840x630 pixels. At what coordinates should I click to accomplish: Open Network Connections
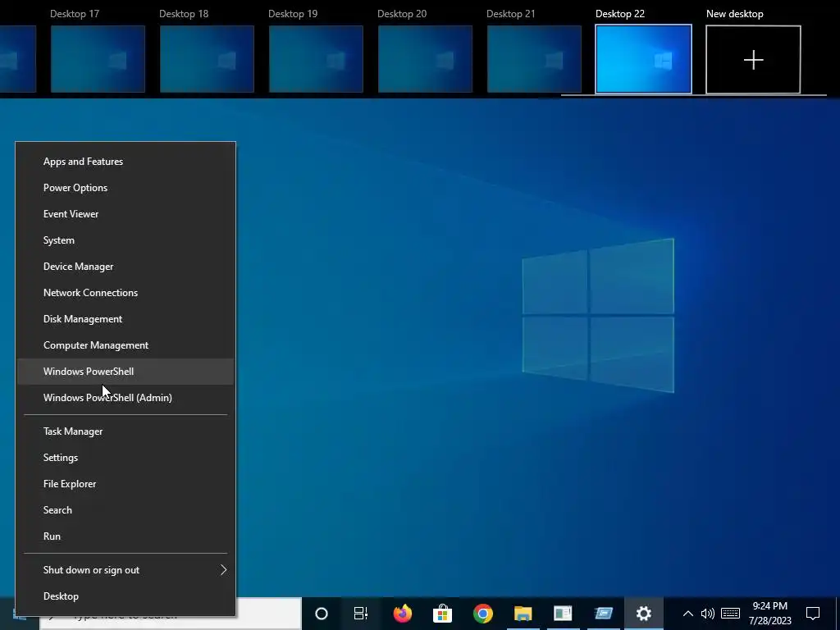pos(126,293)
